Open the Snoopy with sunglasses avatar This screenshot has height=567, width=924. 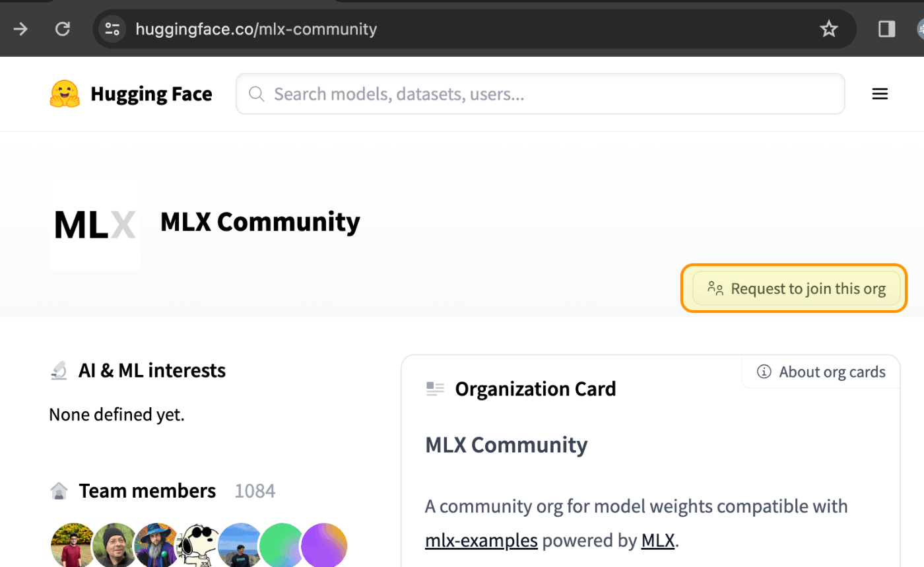pyautogui.click(x=197, y=546)
